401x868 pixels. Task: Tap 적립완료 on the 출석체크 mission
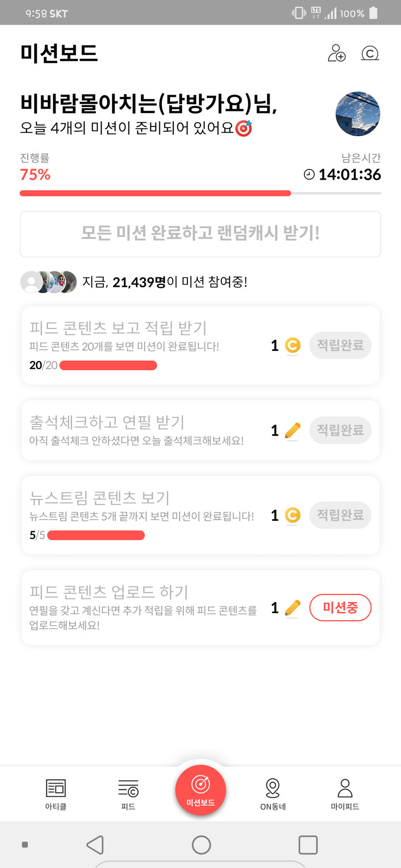click(340, 431)
